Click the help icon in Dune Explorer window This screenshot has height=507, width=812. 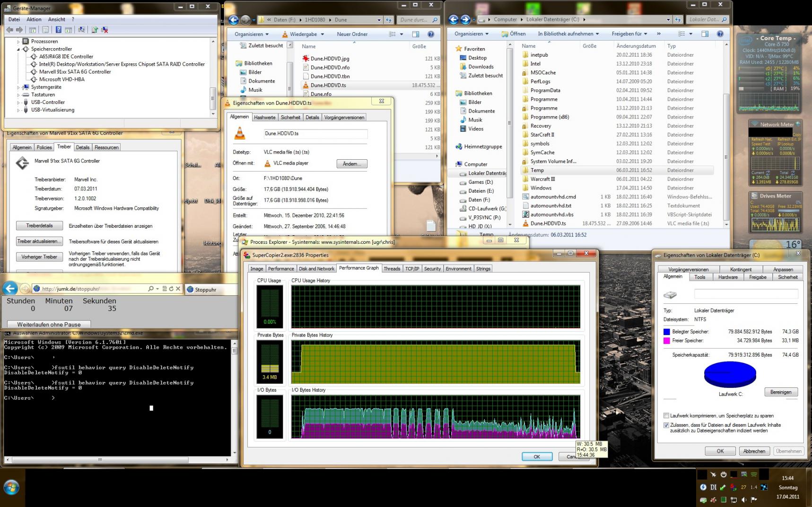[431, 34]
